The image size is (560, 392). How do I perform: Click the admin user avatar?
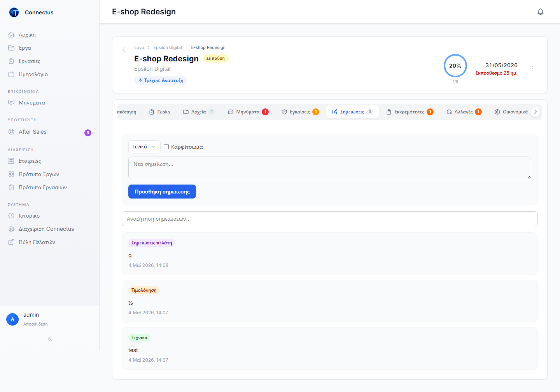[12, 319]
